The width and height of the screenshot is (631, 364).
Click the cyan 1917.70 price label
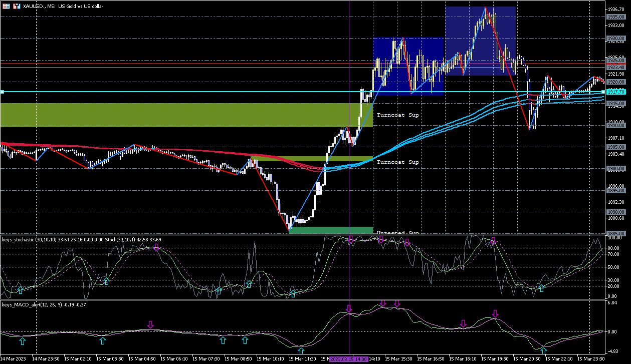pyautogui.click(x=615, y=92)
